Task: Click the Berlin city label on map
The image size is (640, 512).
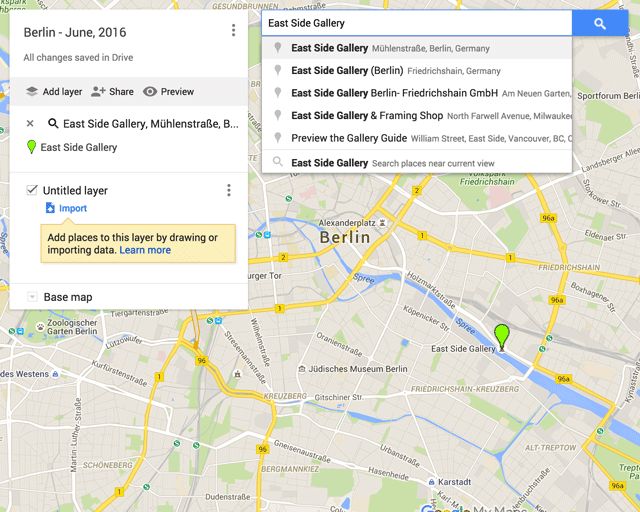Action: [x=345, y=237]
